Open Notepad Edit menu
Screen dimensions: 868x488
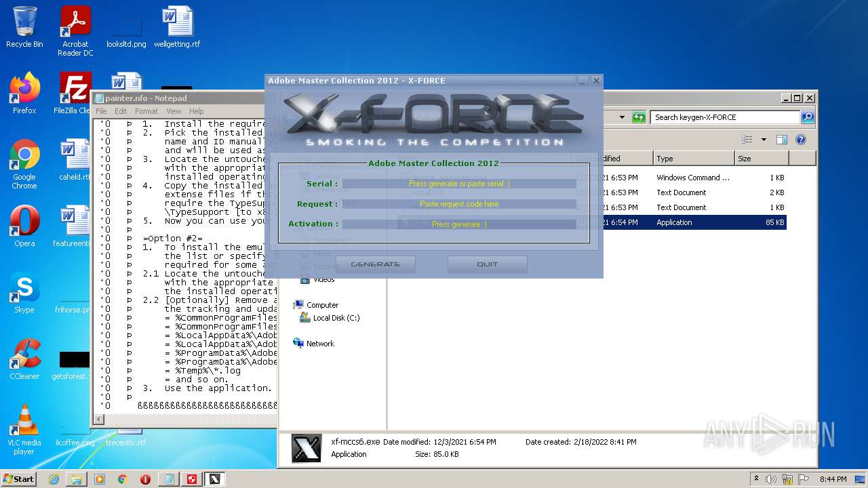point(121,111)
